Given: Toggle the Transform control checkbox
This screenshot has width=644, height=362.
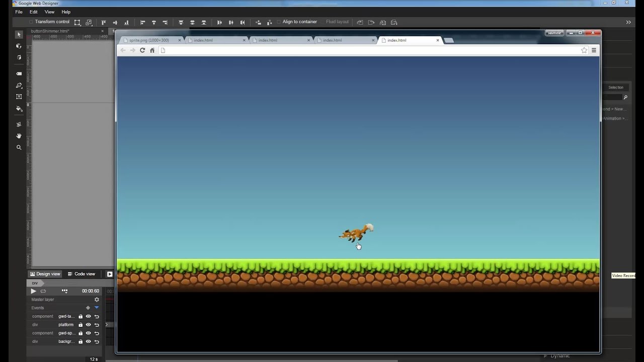Looking at the screenshot, I should (x=31, y=22).
